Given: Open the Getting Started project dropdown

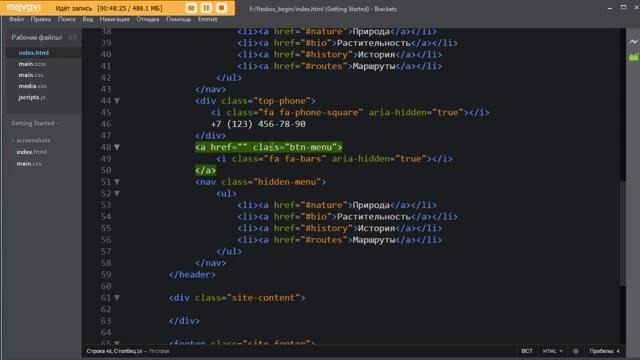Looking at the screenshot, I should click(x=35, y=123).
